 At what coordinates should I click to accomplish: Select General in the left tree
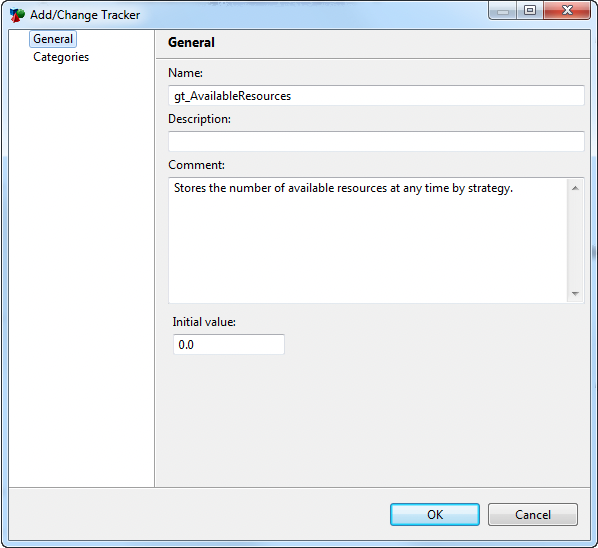pos(53,39)
